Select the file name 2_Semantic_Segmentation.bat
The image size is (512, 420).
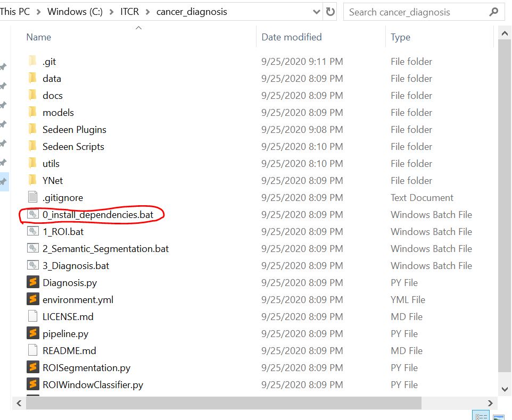pos(105,248)
